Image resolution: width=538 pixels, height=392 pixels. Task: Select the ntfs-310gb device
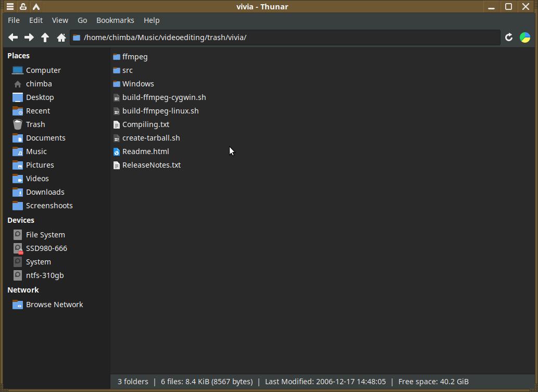pyautogui.click(x=45, y=275)
